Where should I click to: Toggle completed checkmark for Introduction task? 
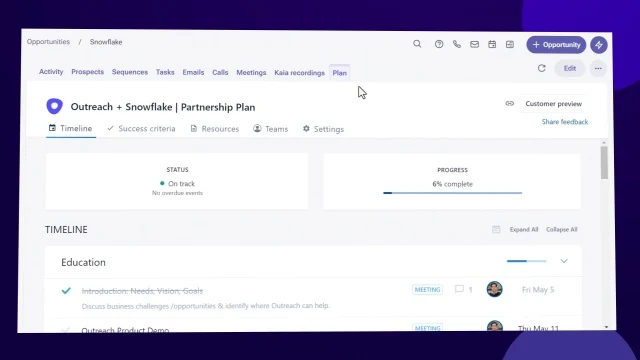coord(66,291)
